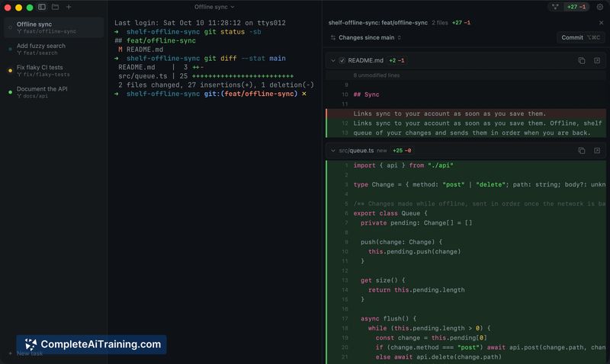Image resolution: width=610 pixels, height=364 pixels.
Task: Click the '2 files' count in panel header
Action: click(x=440, y=23)
